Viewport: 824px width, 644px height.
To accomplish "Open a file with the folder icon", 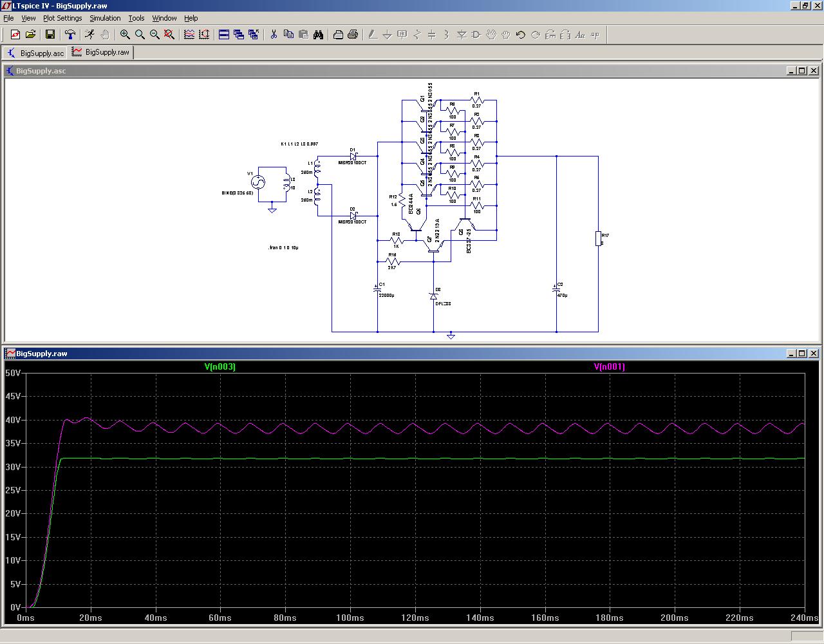I will click(30, 35).
